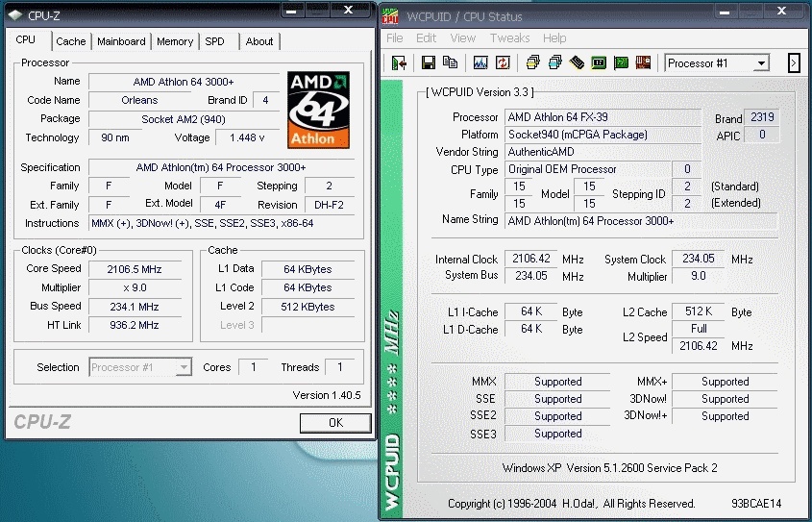This screenshot has height=522, width=812.
Task: Click the copy to clipboard icon
Action: tap(450, 63)
